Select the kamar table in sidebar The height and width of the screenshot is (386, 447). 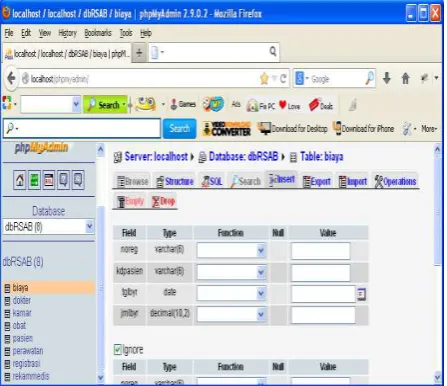click(22, 313)
